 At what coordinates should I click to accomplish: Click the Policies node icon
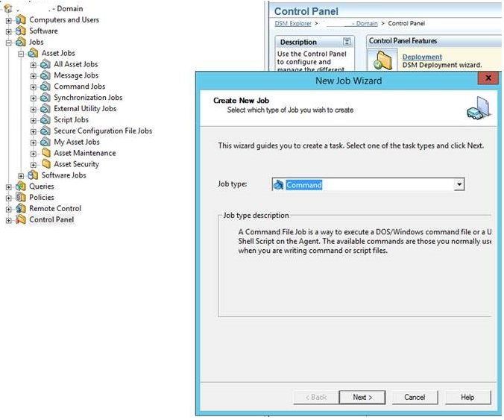(x=21, y=197)
